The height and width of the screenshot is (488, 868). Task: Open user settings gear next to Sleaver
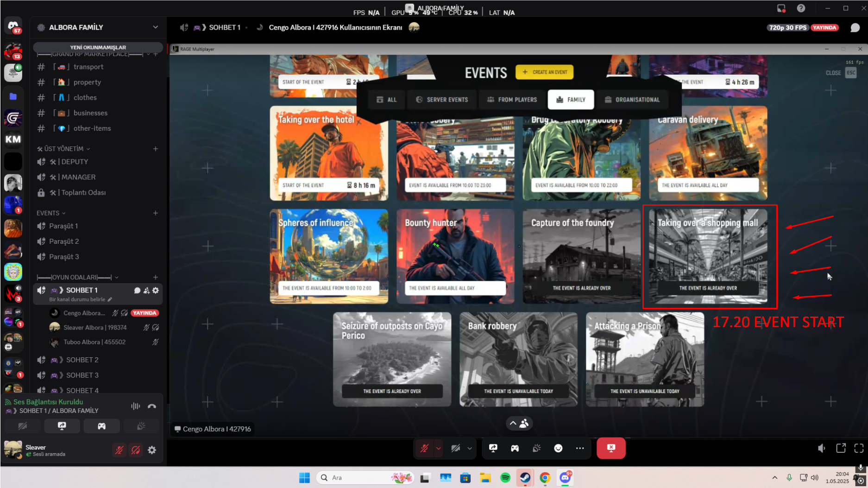point(152,450)
